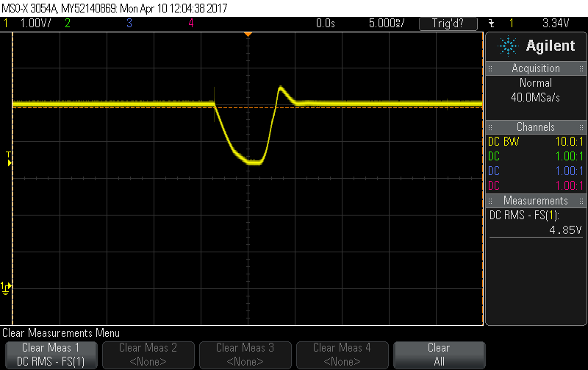This screenshot has height=370, width=588.
Task: Click the Trig'd? status indicator
Action: [x=448, y=24]
